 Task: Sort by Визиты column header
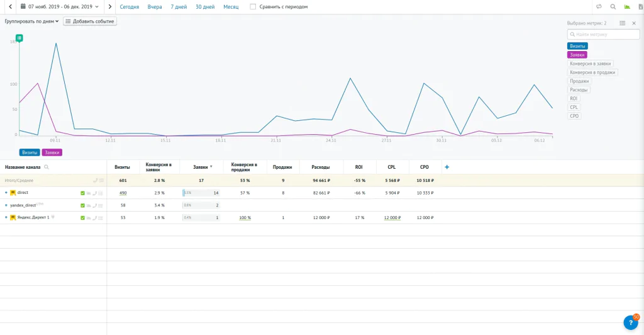(122, 167)
